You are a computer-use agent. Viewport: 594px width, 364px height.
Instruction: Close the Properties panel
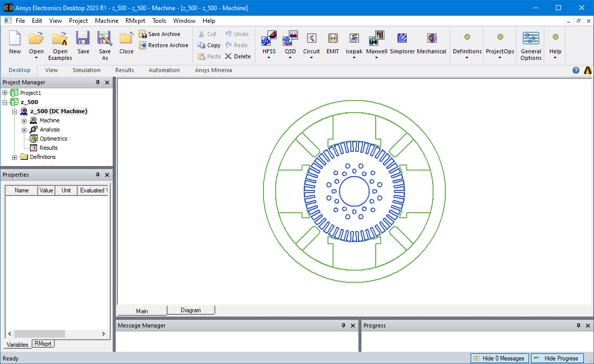click(x=107, y=175)
